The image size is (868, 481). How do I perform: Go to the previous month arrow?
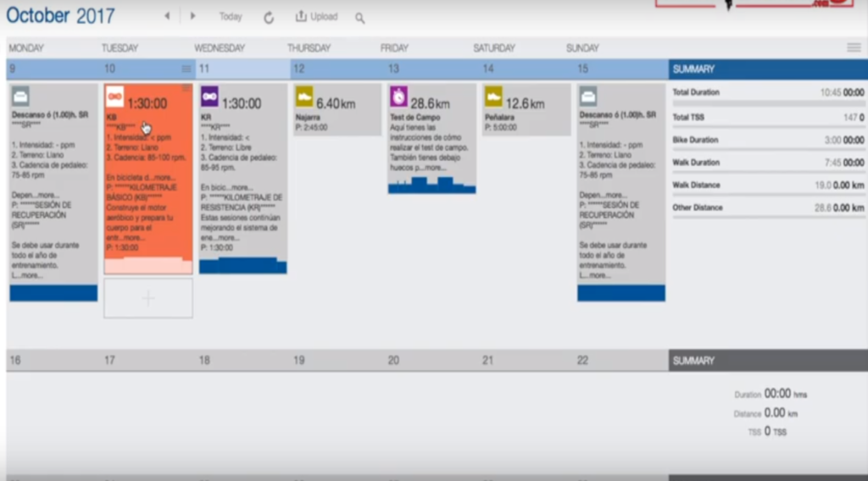tap(167, 16)
